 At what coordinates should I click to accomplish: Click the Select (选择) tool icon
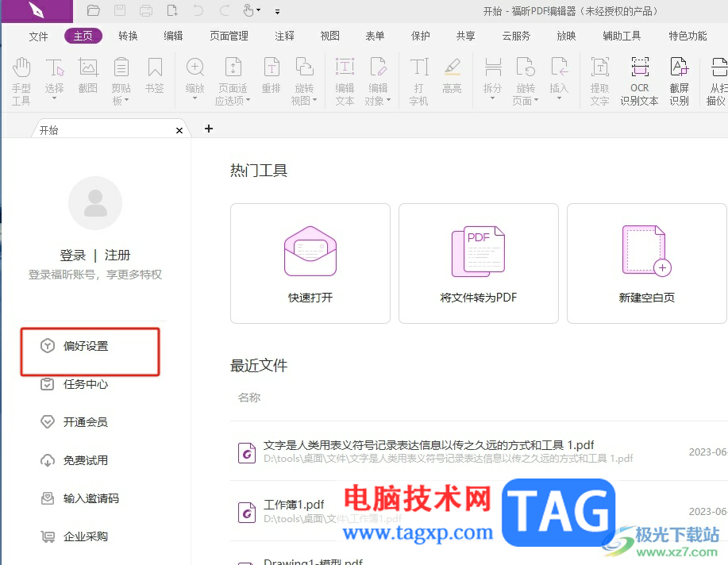[x=54, y=67]
